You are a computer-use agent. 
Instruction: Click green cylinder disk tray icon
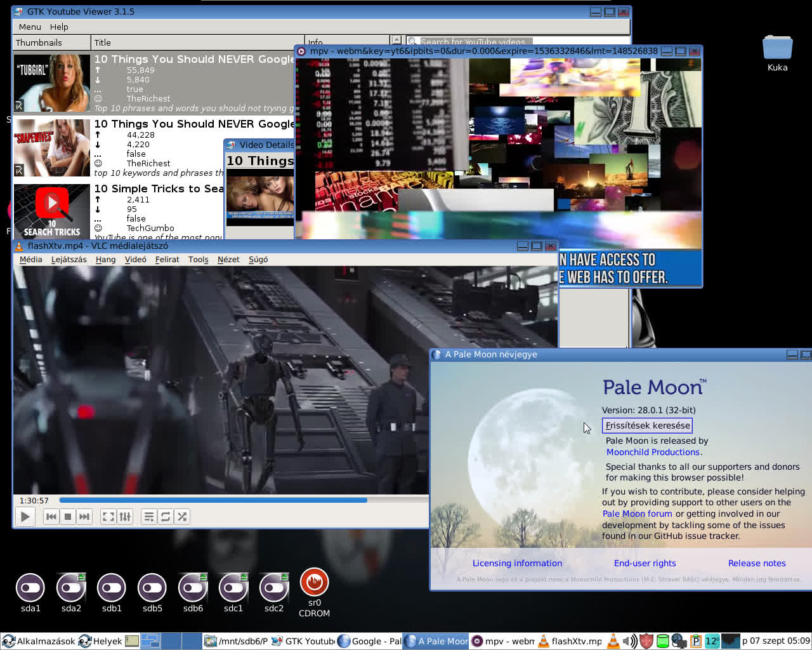pyautogui.click(x=663, y=641)
